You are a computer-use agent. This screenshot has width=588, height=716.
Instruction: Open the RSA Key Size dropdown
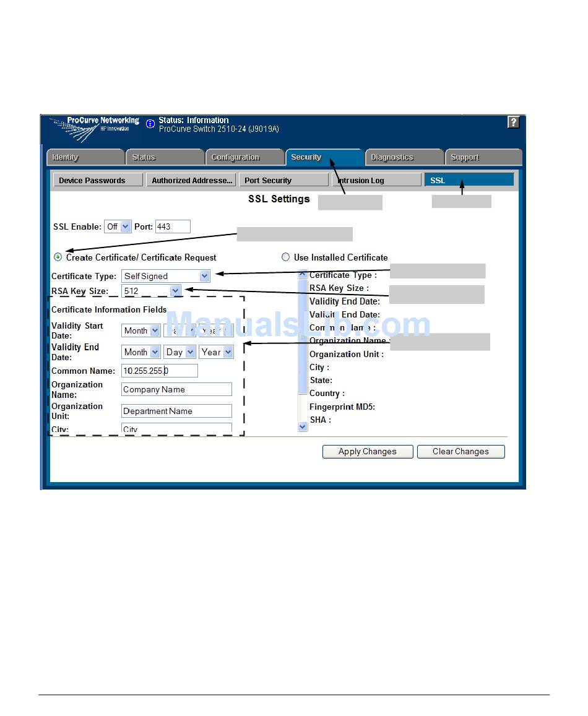151,291
